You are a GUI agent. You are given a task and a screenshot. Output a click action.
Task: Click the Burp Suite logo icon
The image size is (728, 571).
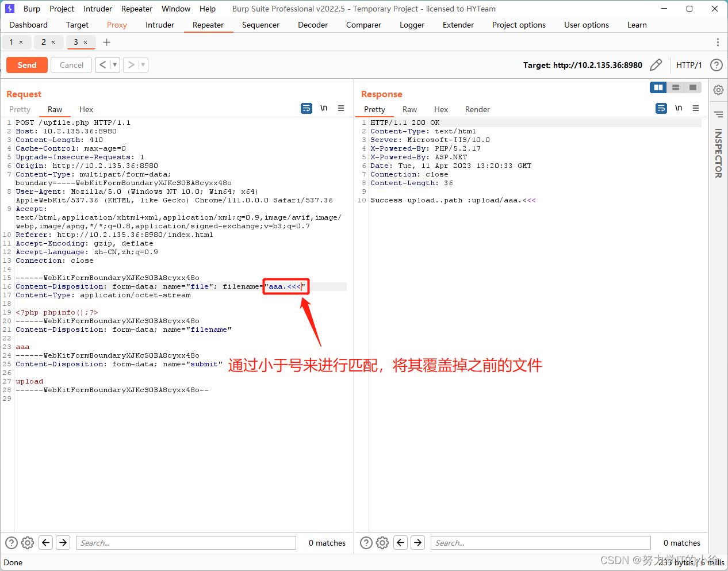10,9
